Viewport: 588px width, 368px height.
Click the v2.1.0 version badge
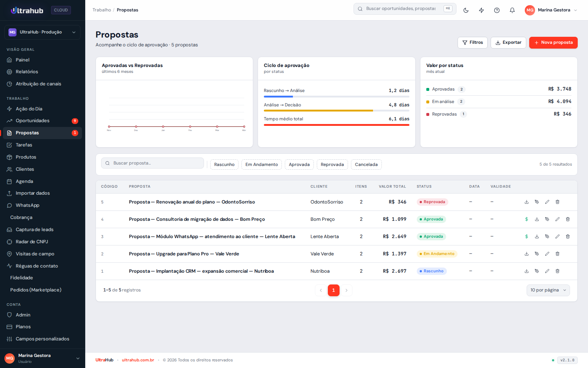tap(567, 360)
